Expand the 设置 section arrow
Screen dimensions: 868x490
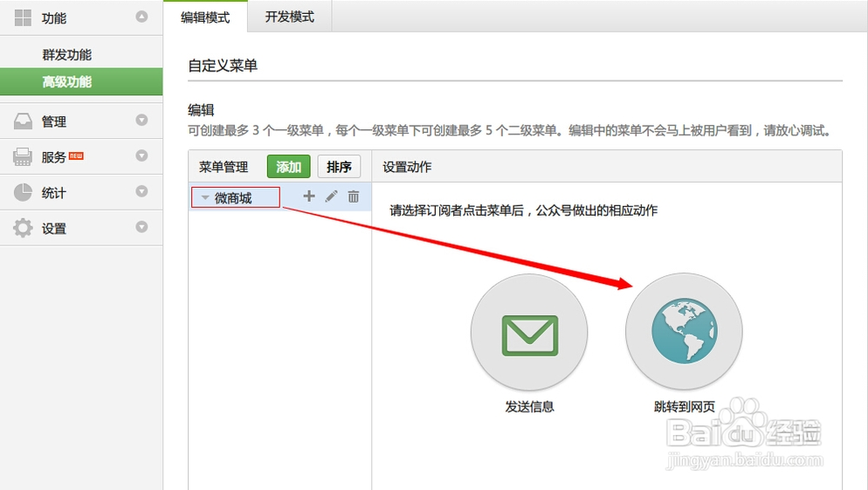(x=141, y=227)
